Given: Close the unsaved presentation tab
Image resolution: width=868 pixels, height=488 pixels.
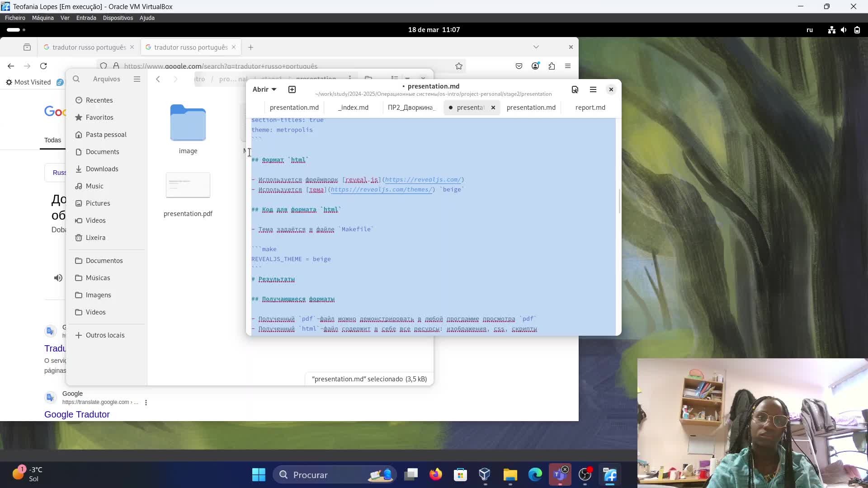Looking at the screenshot, I should pos(493,108).
